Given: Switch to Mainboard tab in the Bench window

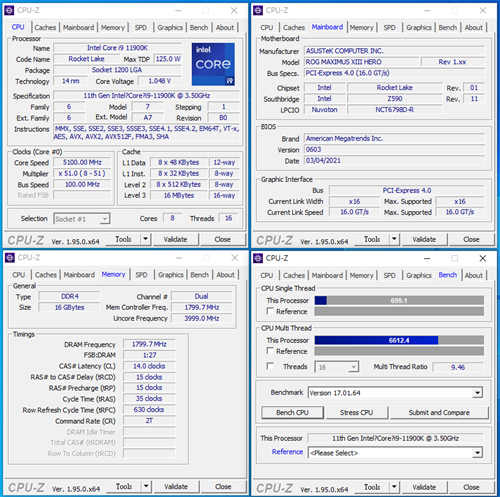Looking at the screenshot, I should tap(327, 275).
